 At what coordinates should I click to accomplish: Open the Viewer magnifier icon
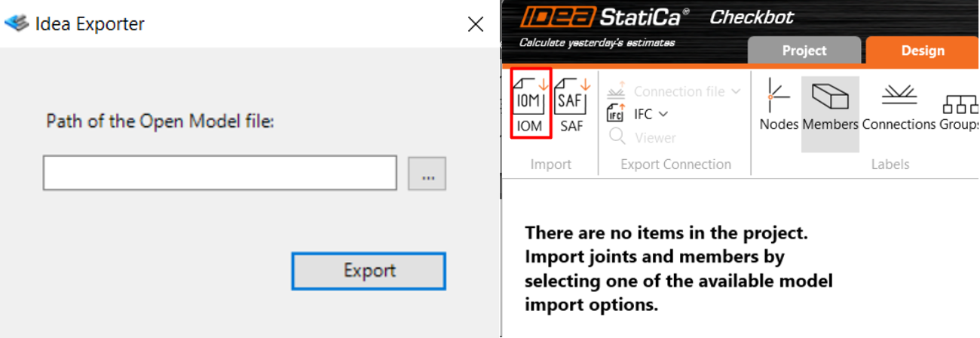617,137
